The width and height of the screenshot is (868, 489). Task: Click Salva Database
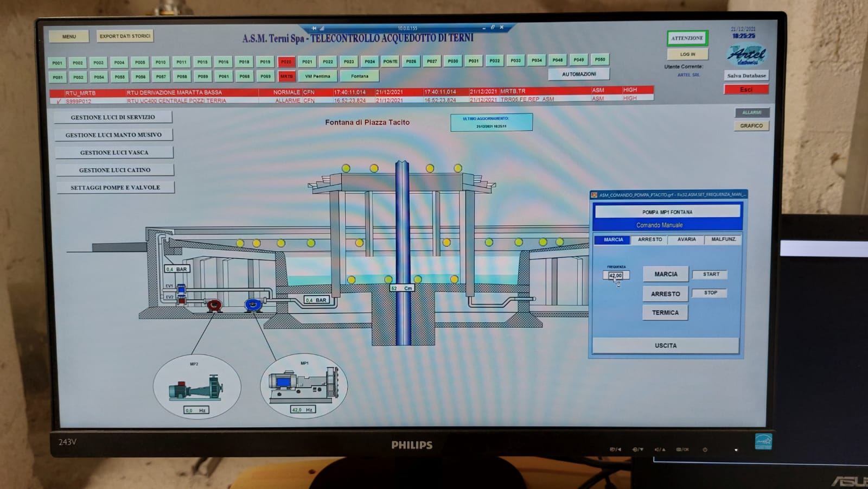tap(746, 75)
